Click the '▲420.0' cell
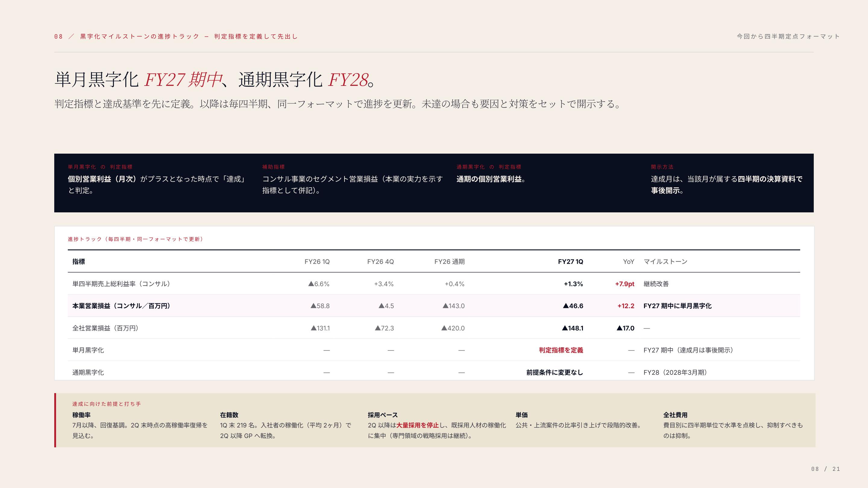Image resolution: width=868 pixels, height=488 pixels. tap(453, 328)
